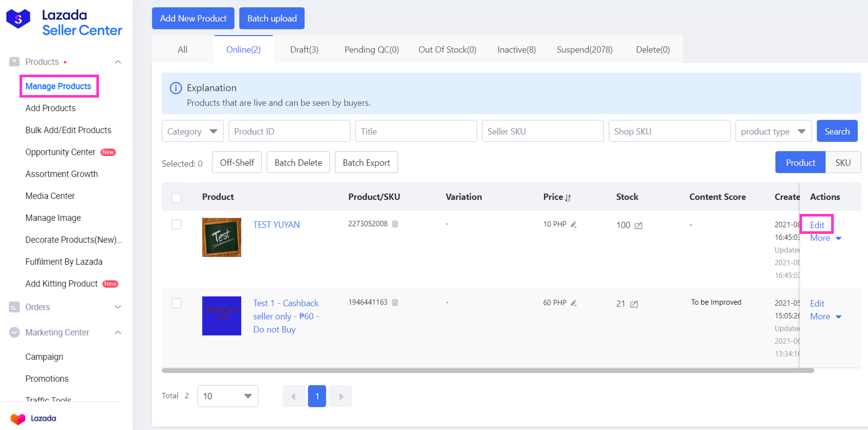Click Add New Product button

click(193, 18)
